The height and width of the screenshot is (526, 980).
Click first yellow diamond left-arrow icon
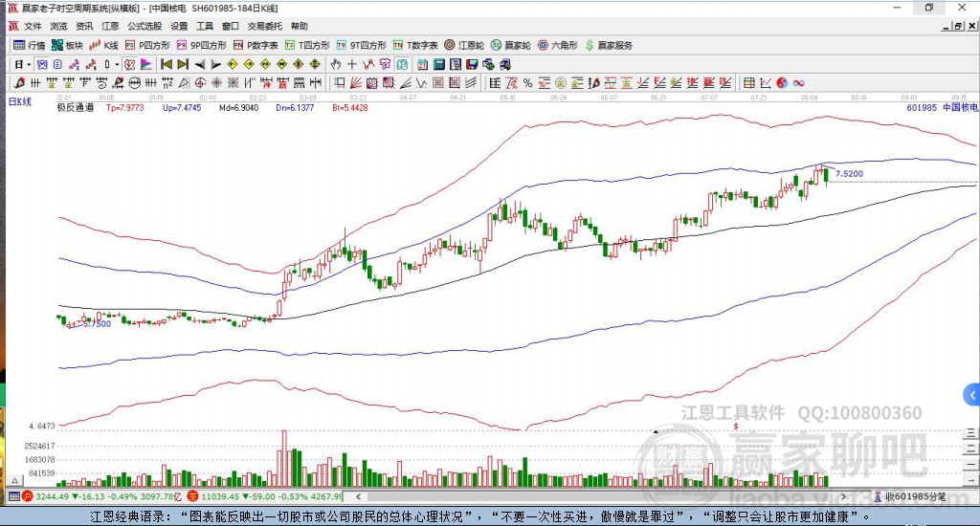point(233,64)
